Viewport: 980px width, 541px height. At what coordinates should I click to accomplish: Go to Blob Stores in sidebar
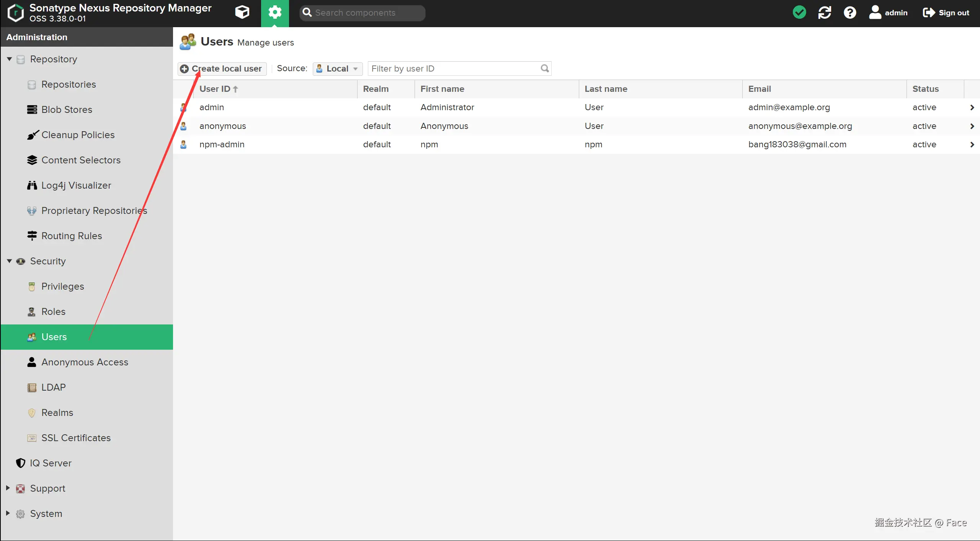coord(67,110)
